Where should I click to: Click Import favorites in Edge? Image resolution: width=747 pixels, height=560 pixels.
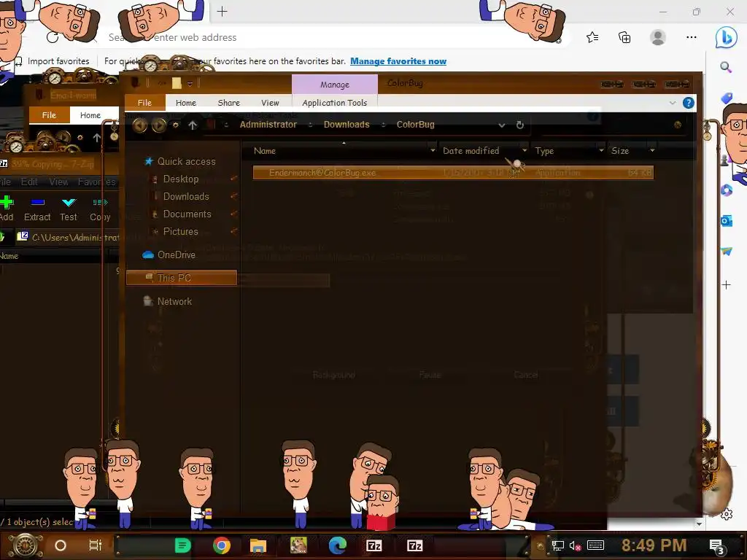53,61
